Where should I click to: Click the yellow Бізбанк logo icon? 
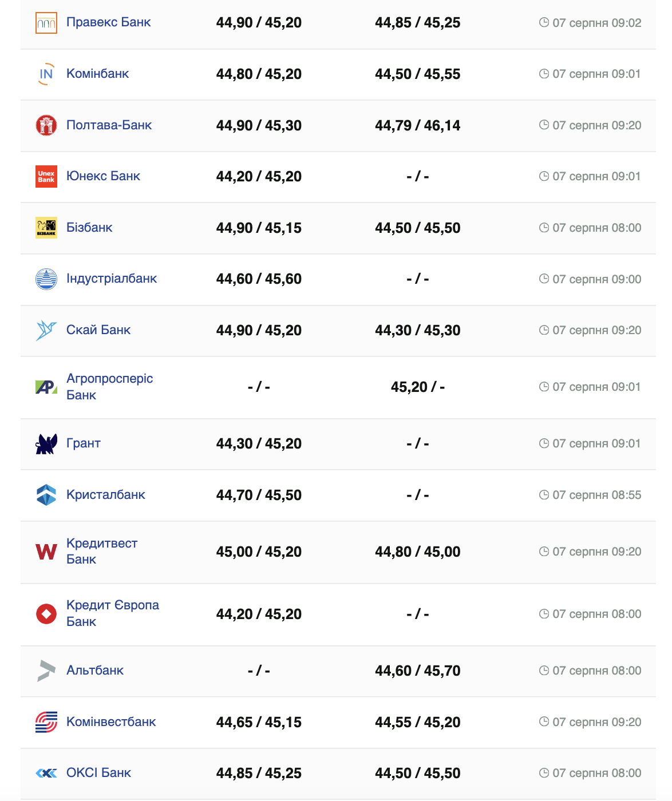[x=46, y=228]
